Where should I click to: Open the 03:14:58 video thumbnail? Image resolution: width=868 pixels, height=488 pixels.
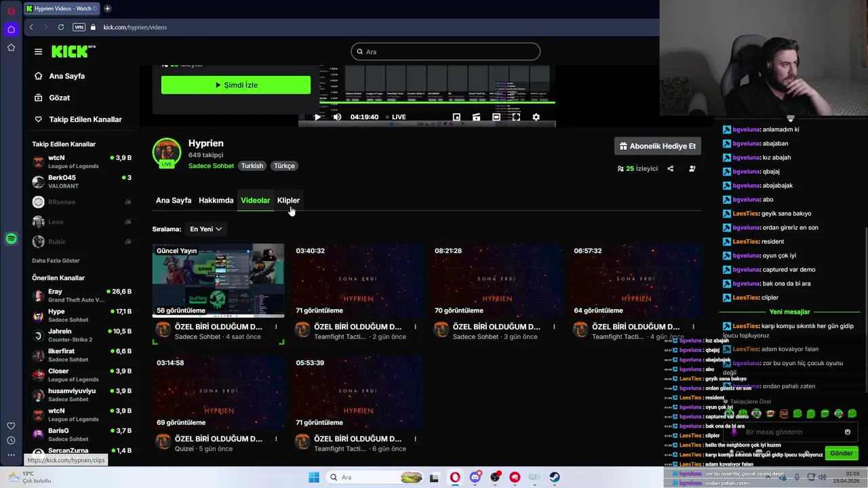tap(218, 392)
